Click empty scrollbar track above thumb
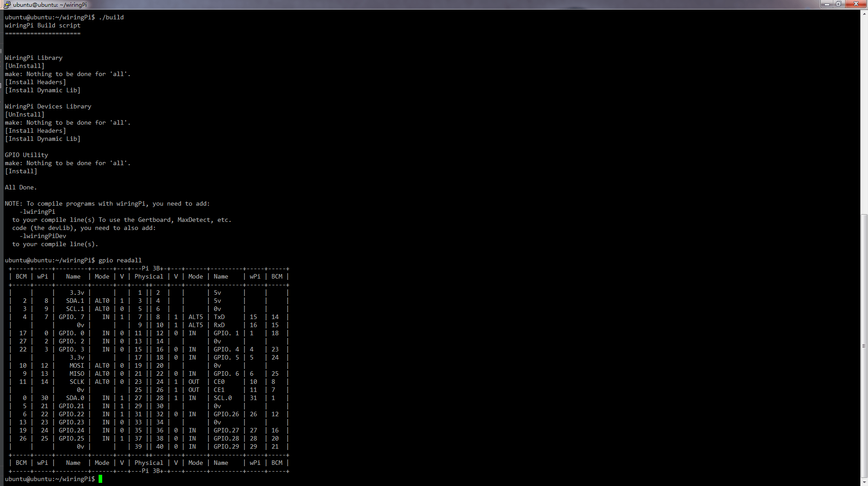Image resolution: width=868 pixels, height=486 pixels. click(864, 112)
